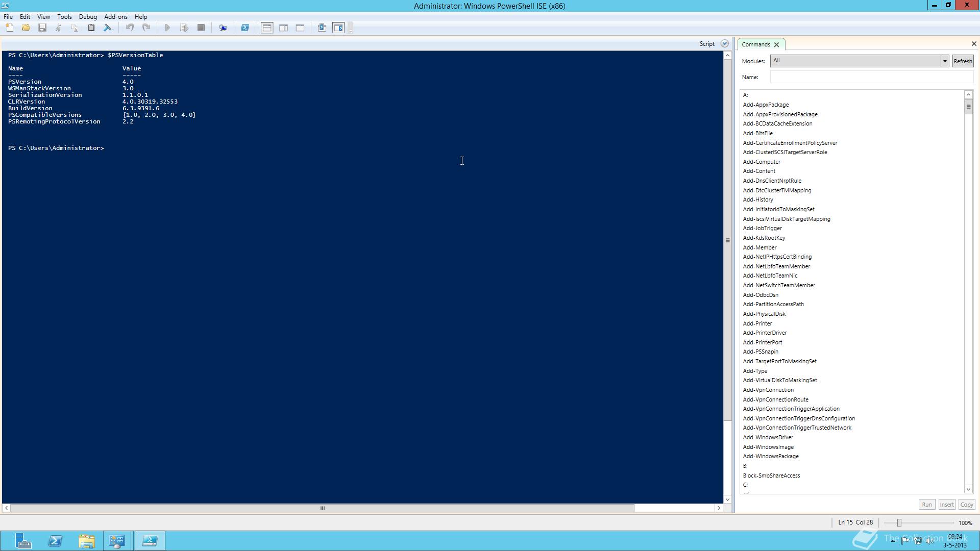Open the File menu
This screenshot has width=980, height=551.
coord(8,17)
